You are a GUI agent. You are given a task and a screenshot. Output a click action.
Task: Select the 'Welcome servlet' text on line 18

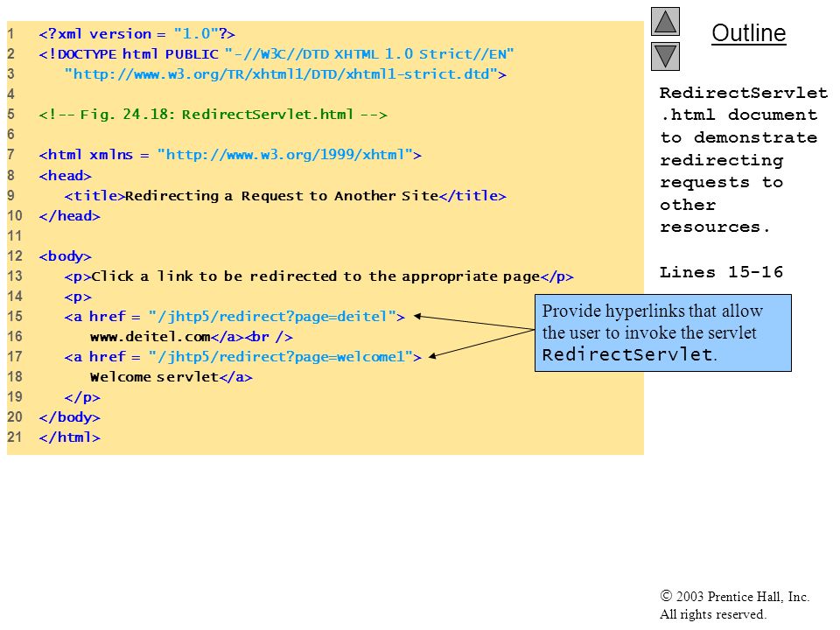[154, 377]
